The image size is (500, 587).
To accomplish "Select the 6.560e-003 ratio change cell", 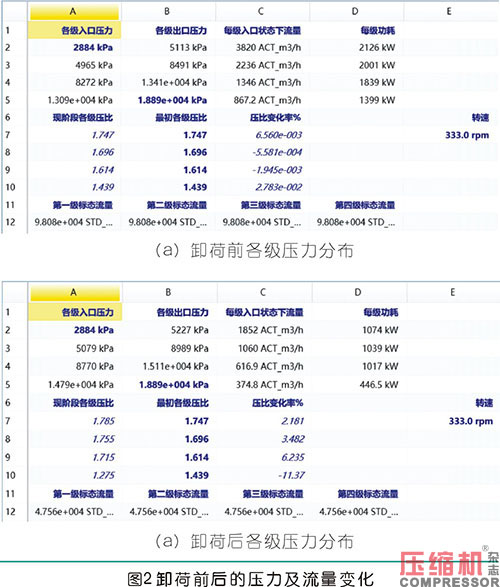I will tap(262, 135).
